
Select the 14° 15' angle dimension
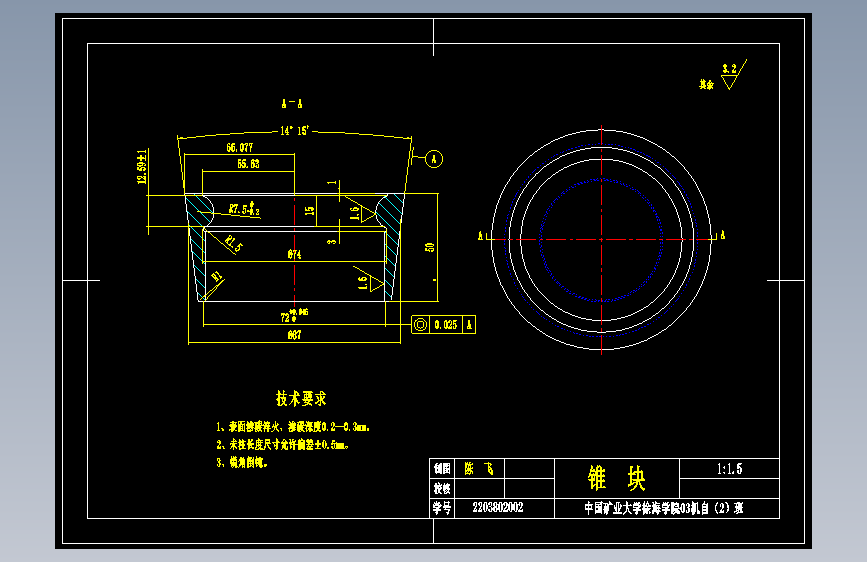[294, 131]
